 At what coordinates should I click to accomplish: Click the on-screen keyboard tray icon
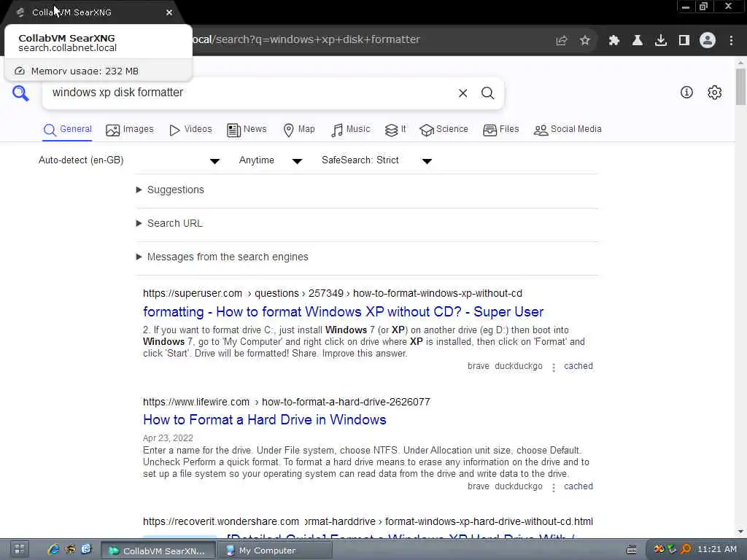[x=631, y=550]
